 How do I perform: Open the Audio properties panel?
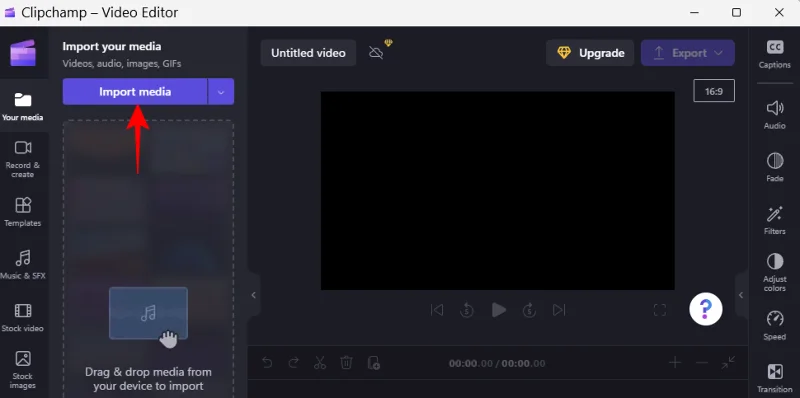point(774,114)
